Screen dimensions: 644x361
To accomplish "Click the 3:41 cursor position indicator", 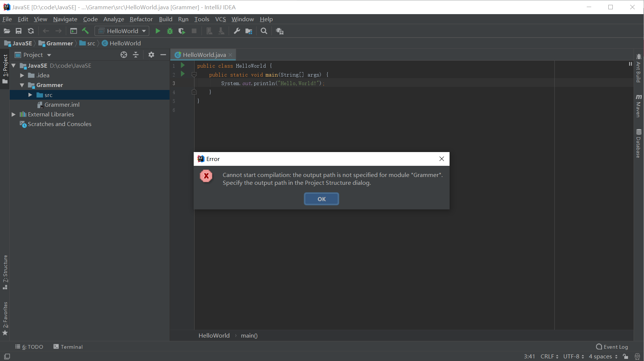I will tap(529, 357).
